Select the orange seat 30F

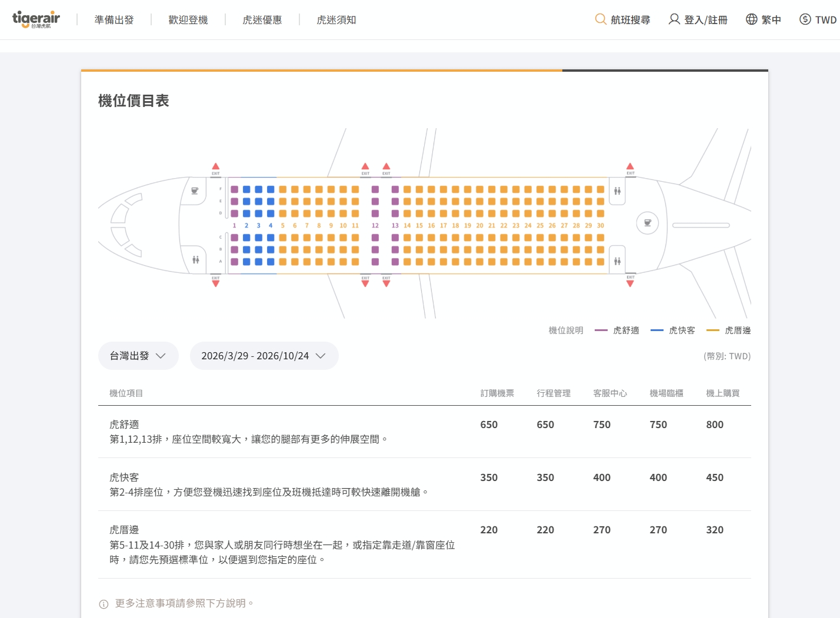pyautogui.click(x=601, y=189)
